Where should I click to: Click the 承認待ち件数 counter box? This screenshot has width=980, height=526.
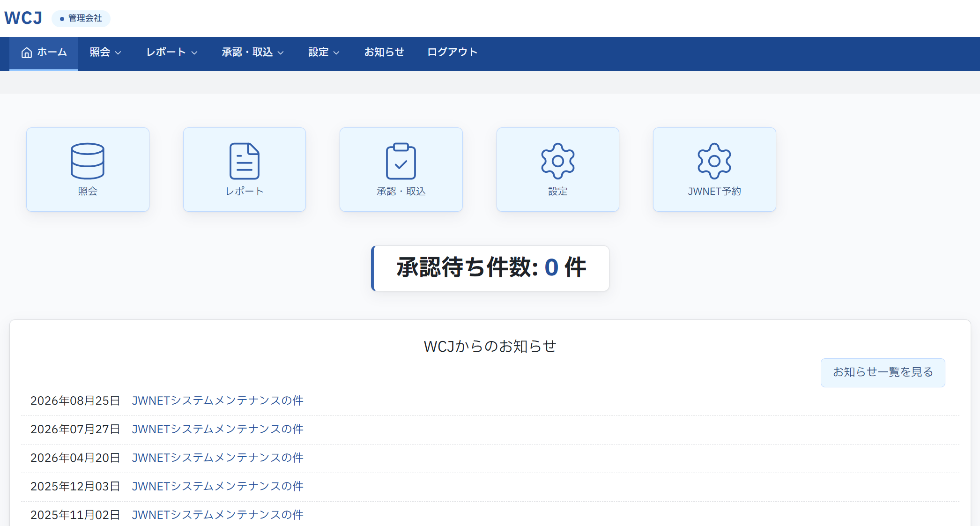coord(490,268)
